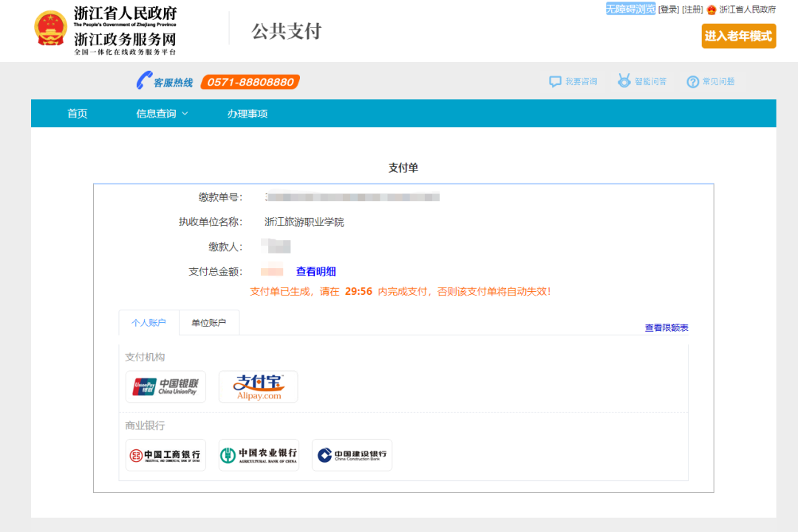Image resolution: width=798 pixels, height=532 pixels.
Task: Open 办理事项 navigation item
Action: point(248,114)
